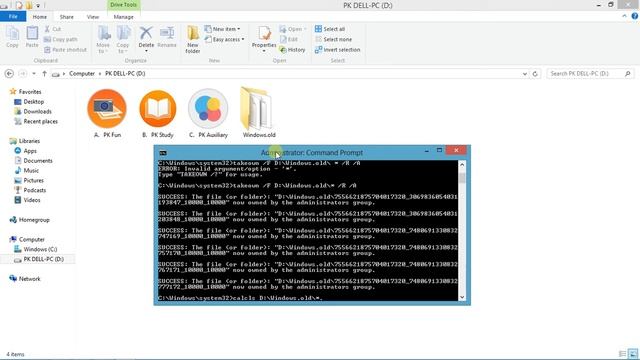This screenshot has height=360, width=640.
Task: Switch to the Home ribbon tab
Action: tap(40, 17)
